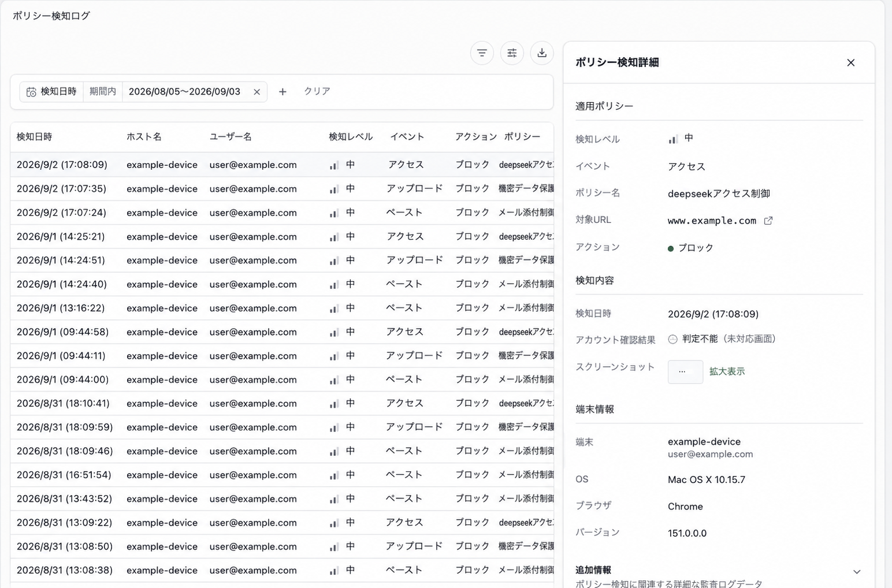Click the Chrome browser value
Image resolution: width=892 pixels, height=588 pixels.
[x=685, y=507]
